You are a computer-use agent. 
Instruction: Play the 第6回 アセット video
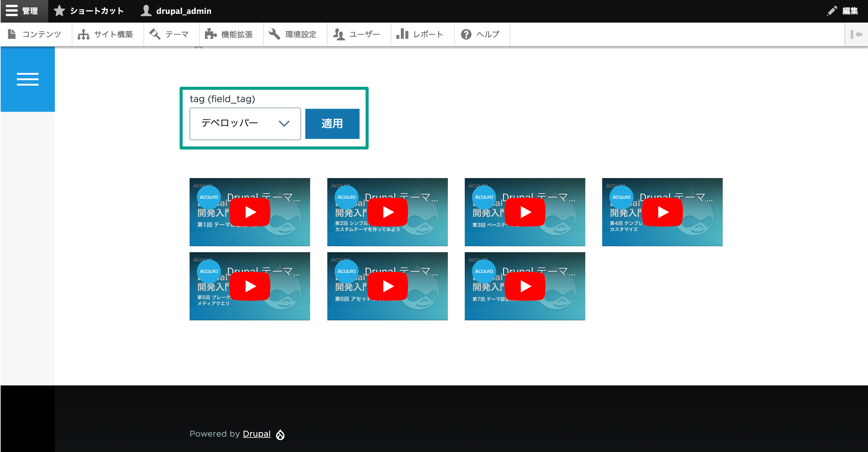point(388,286)
